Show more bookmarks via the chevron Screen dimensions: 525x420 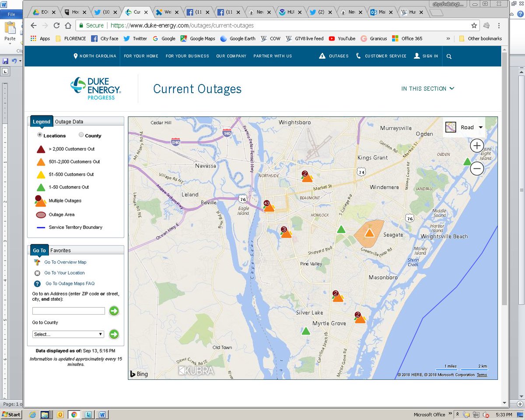448,38
